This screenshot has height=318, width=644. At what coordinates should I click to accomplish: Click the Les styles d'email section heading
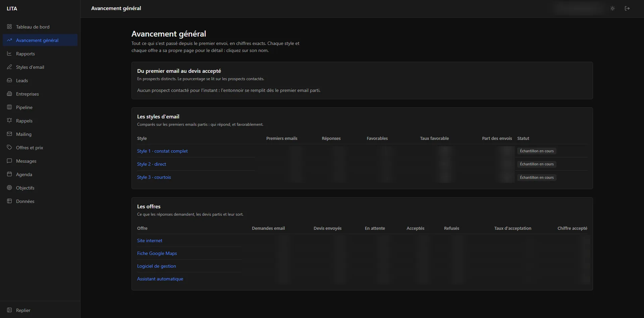[158, 117]
